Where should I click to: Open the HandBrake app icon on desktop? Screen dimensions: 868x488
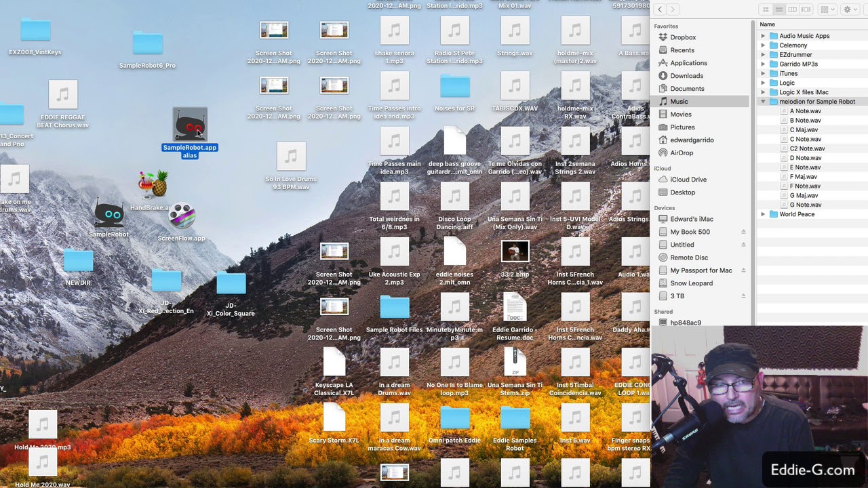153,185
